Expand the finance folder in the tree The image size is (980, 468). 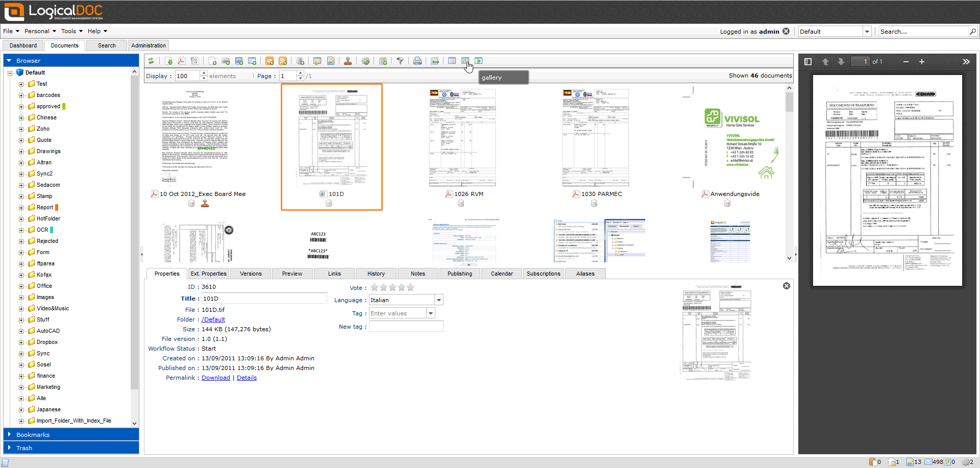pyautogui.click(x=21, y=376)
